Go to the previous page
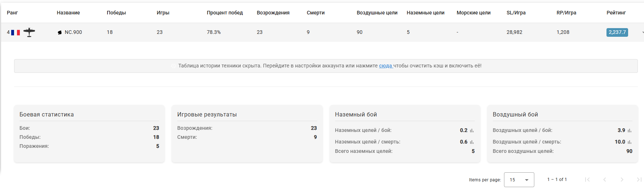 click(x=605, y=180)
